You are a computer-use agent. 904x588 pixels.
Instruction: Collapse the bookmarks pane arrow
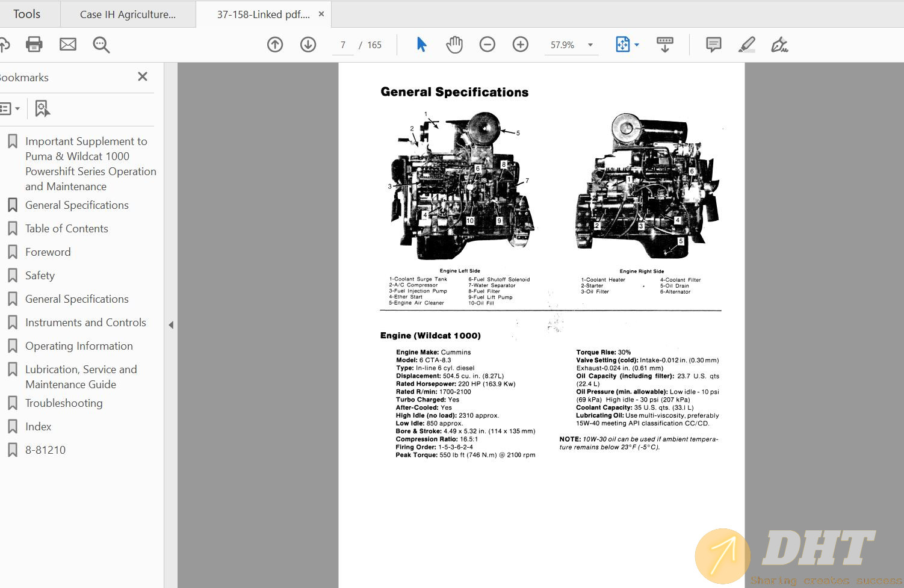tap(171, 325)
